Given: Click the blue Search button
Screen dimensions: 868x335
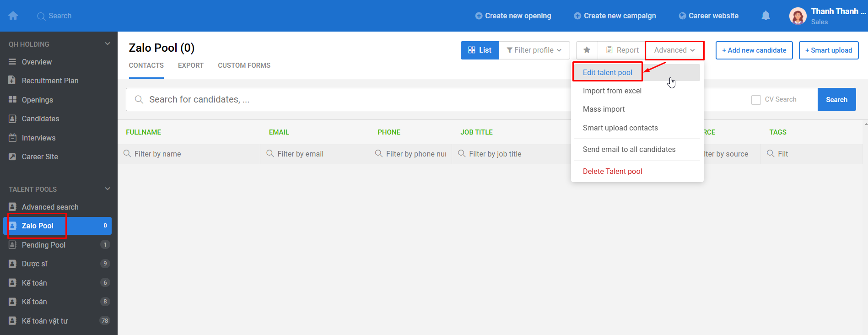Looking at the screenshot, I should 837,99.
